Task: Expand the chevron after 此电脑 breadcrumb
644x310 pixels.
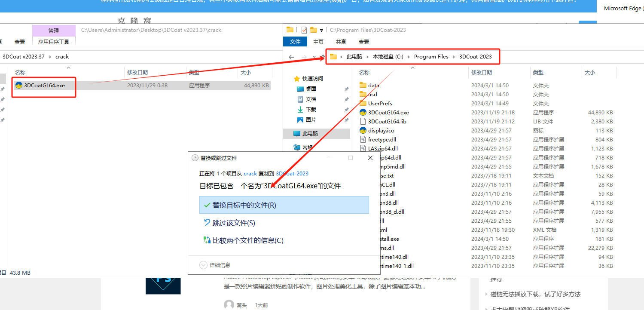Action: click(367, 57)
